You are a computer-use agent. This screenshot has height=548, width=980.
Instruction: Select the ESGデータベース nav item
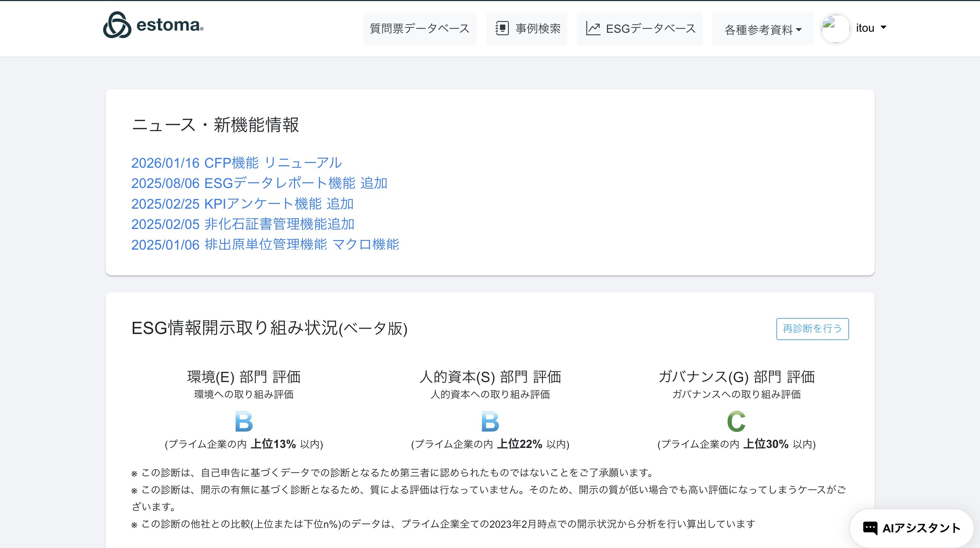click(x=650, y=28)
